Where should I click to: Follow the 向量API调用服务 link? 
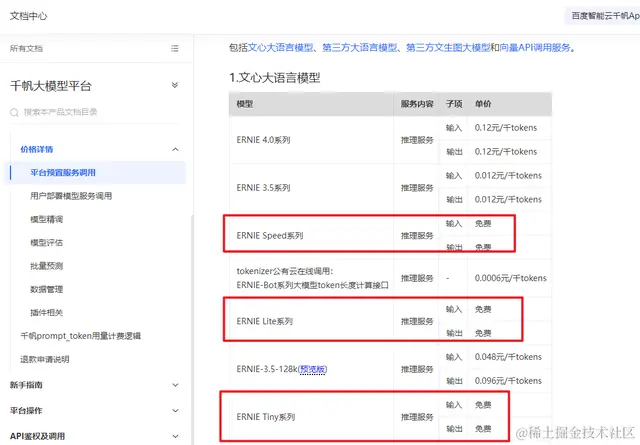535,48
